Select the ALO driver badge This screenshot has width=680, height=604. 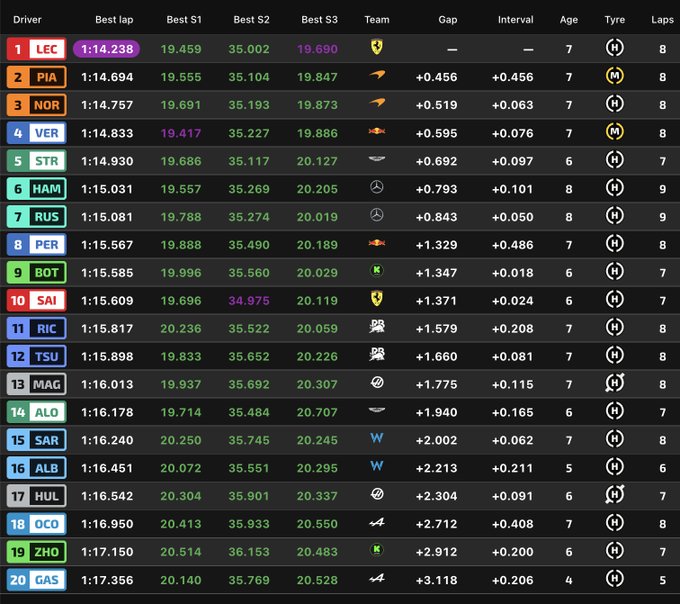(36, 412)
